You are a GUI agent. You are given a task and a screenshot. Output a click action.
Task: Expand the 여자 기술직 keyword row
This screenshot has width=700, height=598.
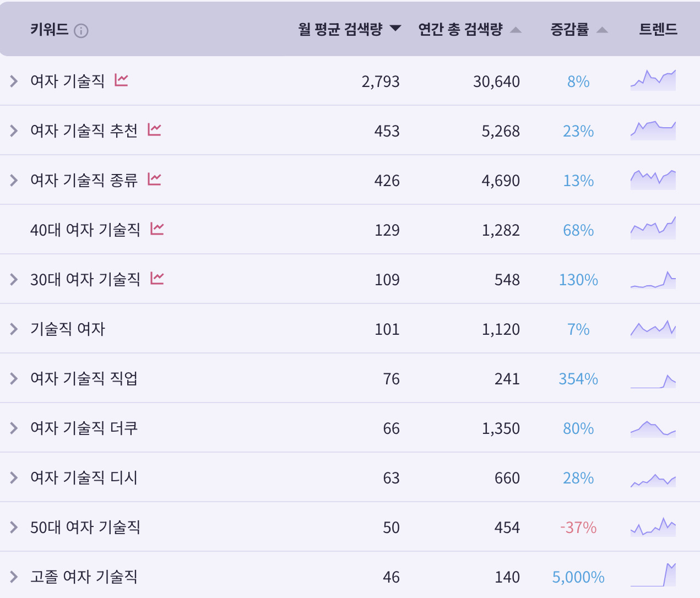click(x=13, y=80)
